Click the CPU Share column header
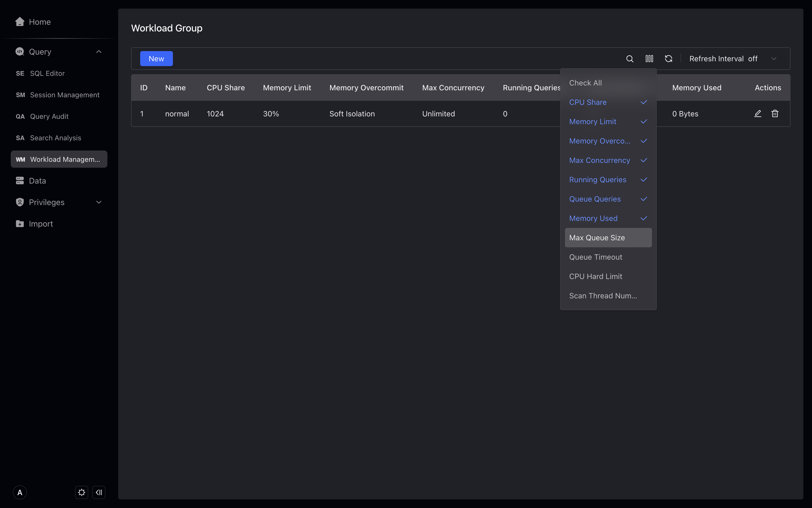The image size is (812, 508). [226, 88]
